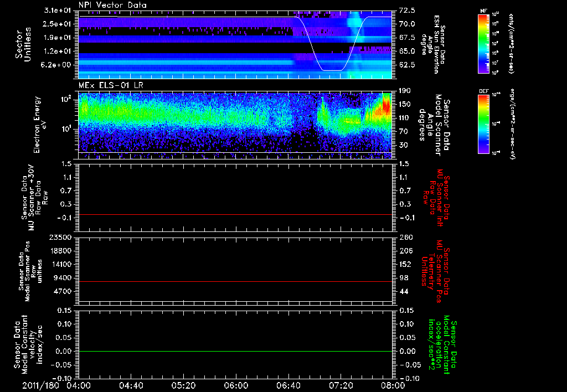The image size is (567, 392).
Task: Click the '1.9e+01' sector tick label
Action: (58, 38)
